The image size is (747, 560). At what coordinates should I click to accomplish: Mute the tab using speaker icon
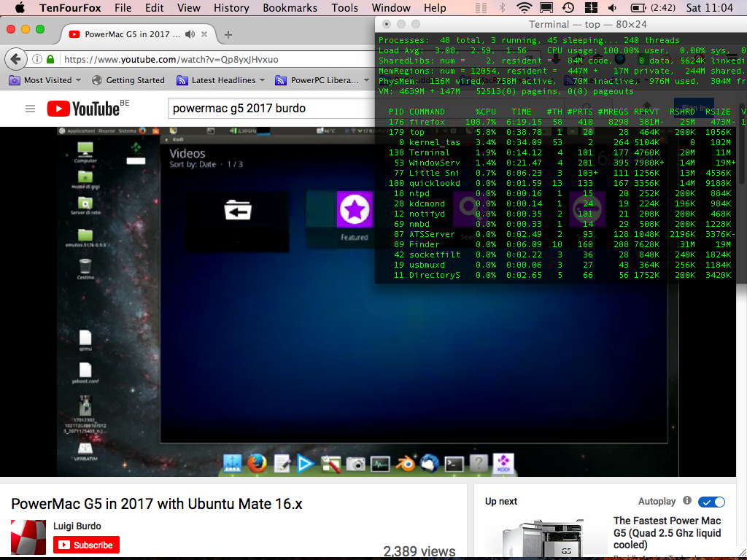click(190, 34)
